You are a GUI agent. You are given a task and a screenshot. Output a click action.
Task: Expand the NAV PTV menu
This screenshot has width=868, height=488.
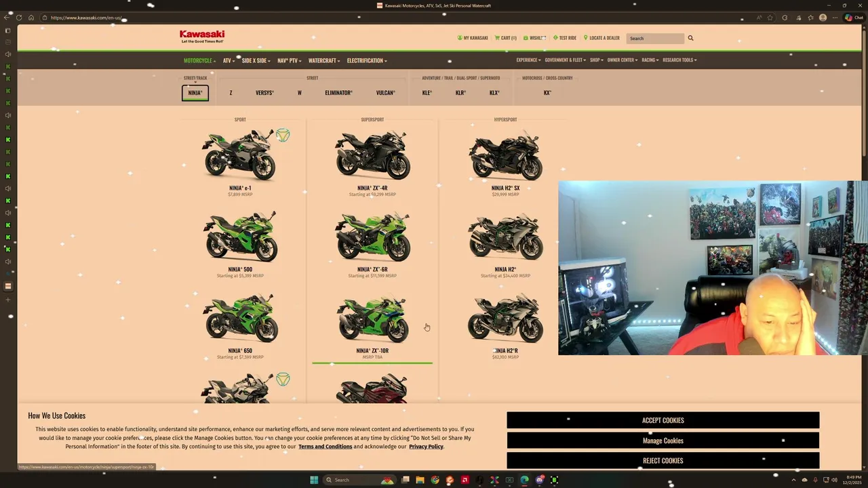[x=289, y=60]
